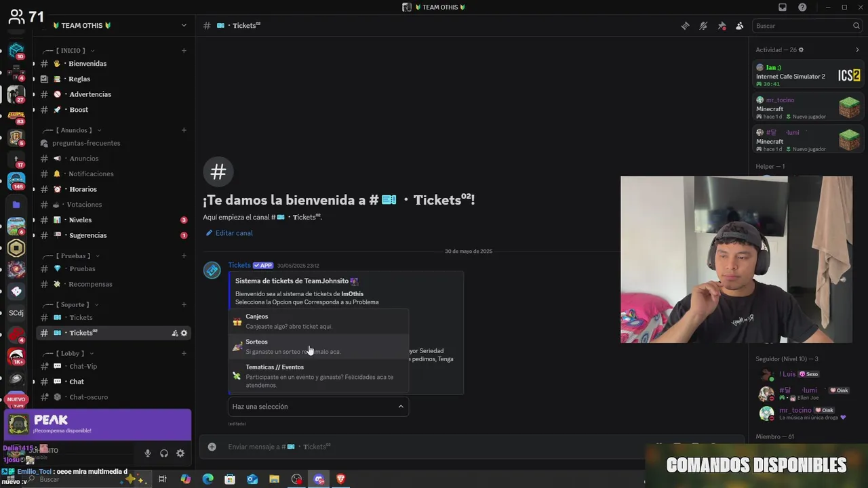Viewport: 868px width, 488px height.
Task: Add a channel to the Pruebas category
Action: [184, 256]
